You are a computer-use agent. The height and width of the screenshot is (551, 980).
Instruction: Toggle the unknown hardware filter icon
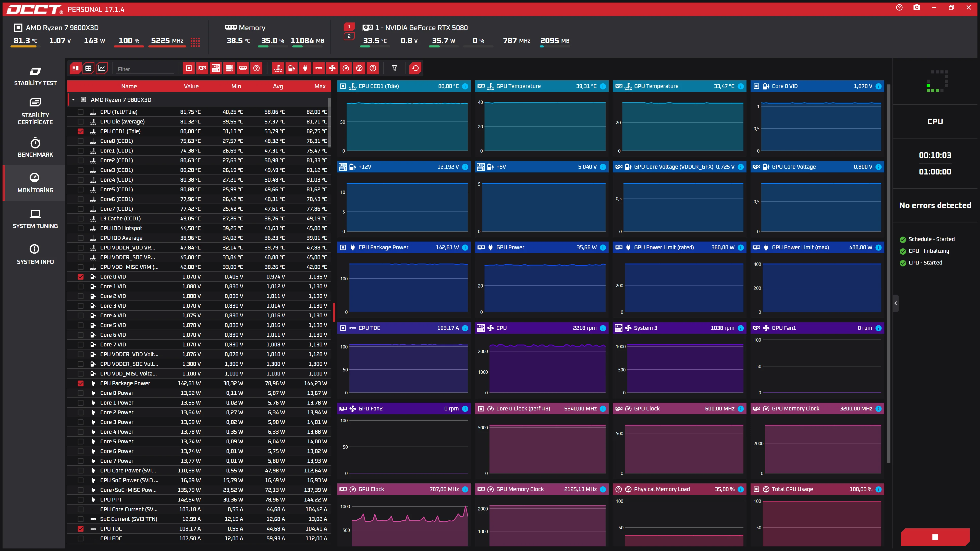tap(256, 68)
